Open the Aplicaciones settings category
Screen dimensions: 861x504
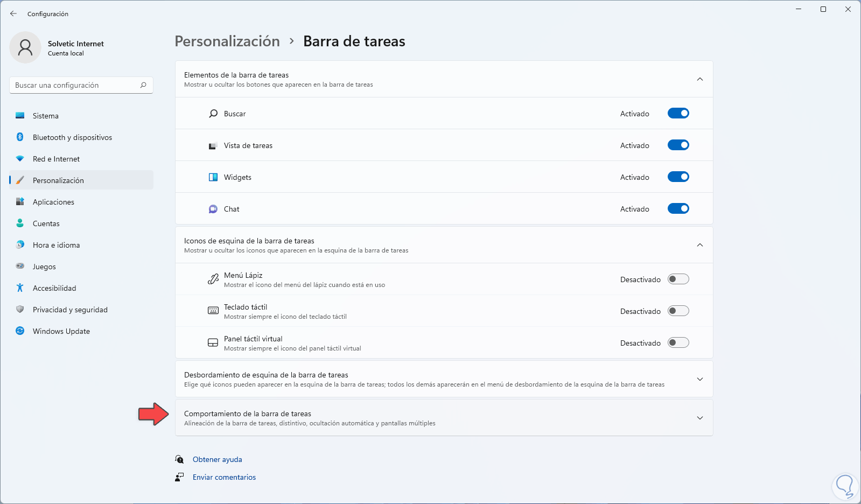pos(53,202)
